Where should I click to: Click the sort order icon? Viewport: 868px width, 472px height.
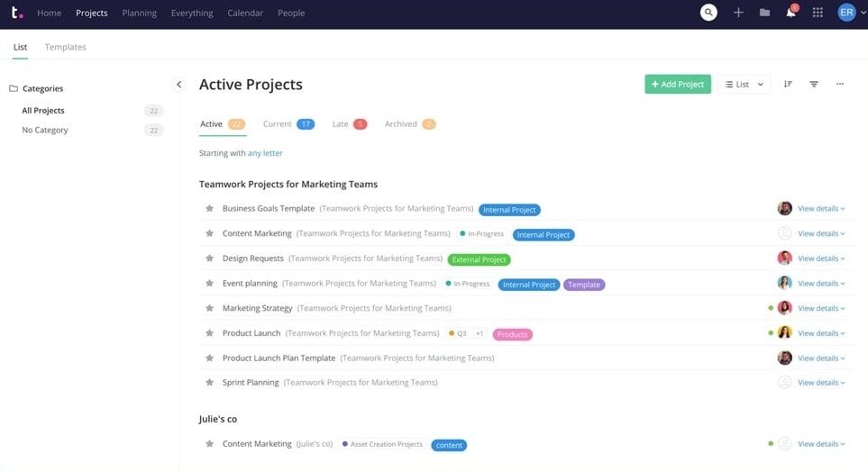click(x=788, y=84)
